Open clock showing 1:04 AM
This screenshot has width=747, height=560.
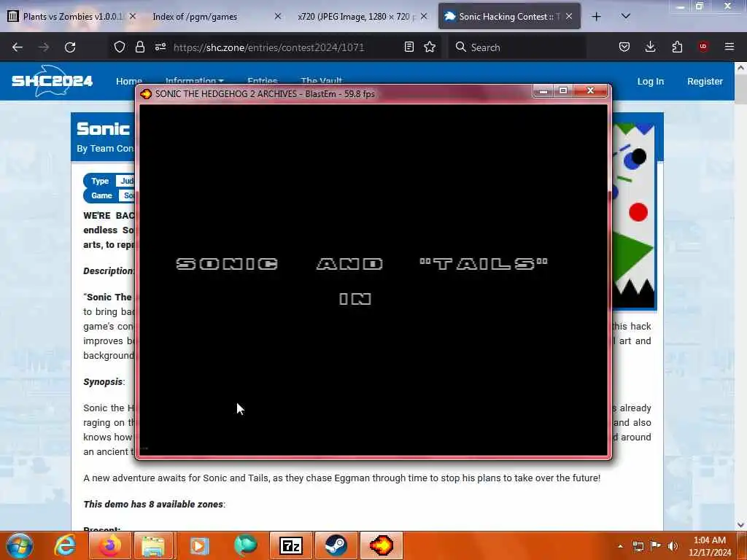coord(710,546)
